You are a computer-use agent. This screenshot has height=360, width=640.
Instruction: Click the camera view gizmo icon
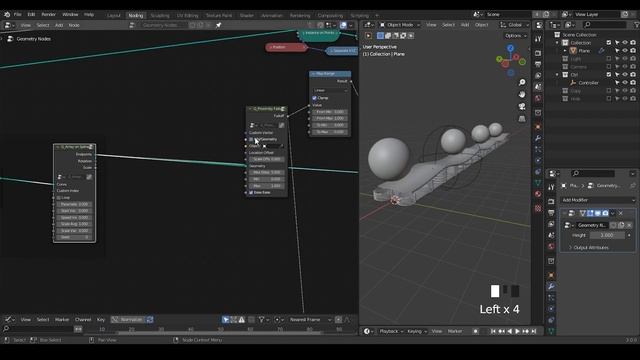pos(522,107)
